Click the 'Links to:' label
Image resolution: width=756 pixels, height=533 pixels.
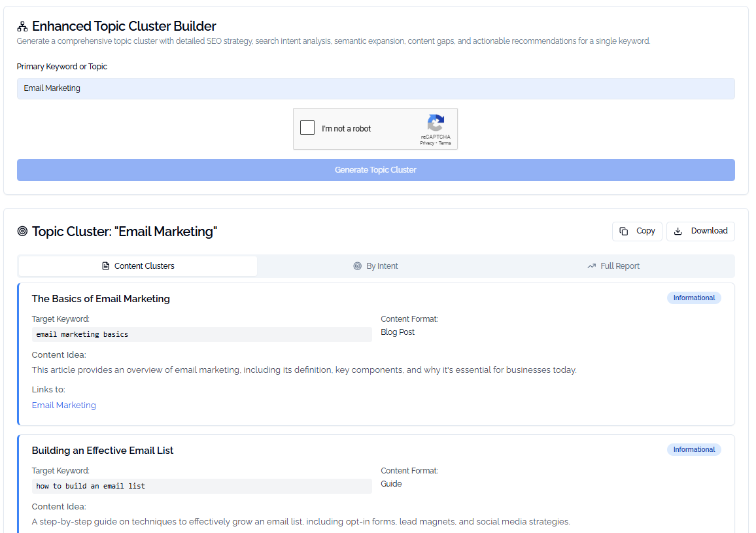pos(48,390)
